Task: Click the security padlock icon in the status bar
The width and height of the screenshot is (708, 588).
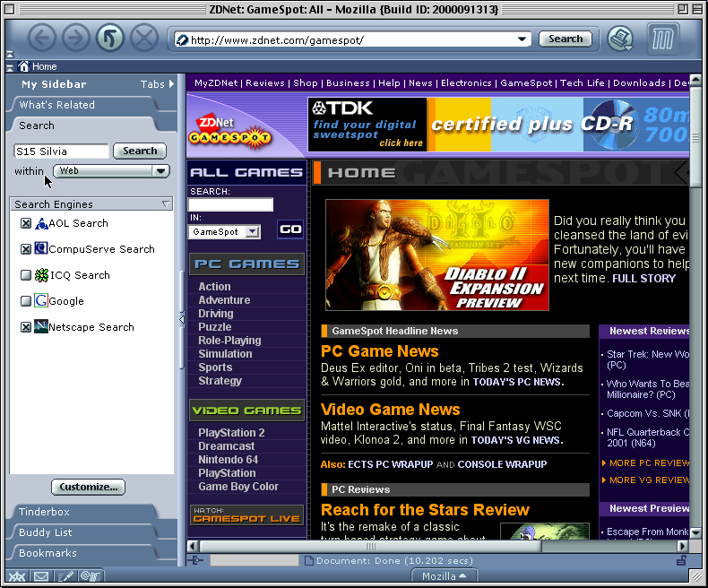Action: click(681, 560)
